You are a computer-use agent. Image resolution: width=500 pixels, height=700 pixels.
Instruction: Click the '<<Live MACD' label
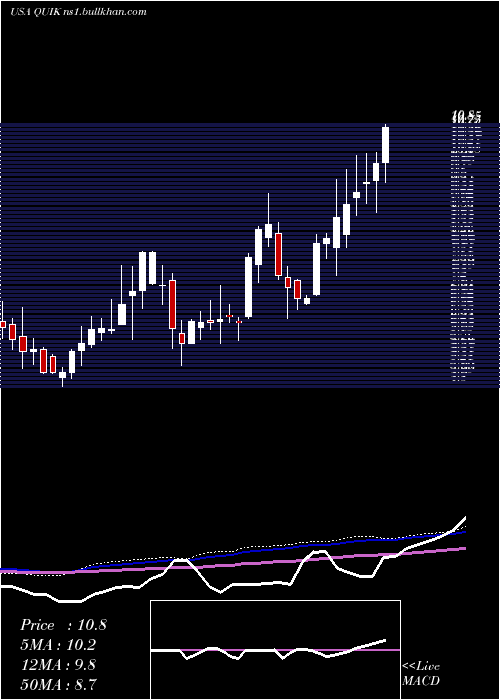pos(421,674)
